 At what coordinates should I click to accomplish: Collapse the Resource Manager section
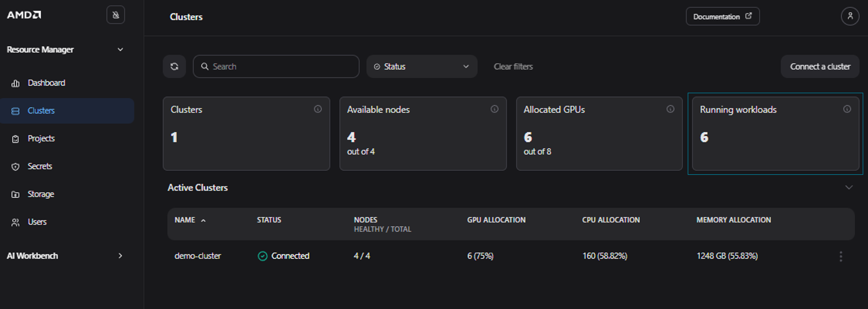point(120,50)
